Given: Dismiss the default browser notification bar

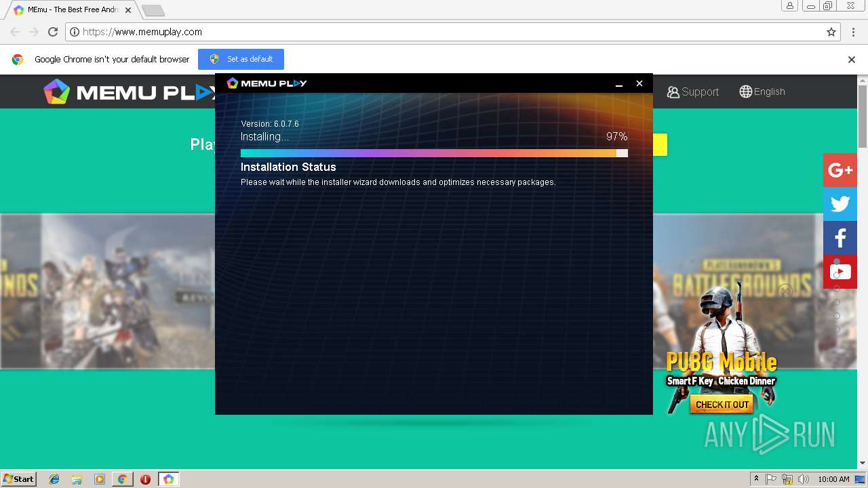Looking at the screenshot, I should click(852, 59).
